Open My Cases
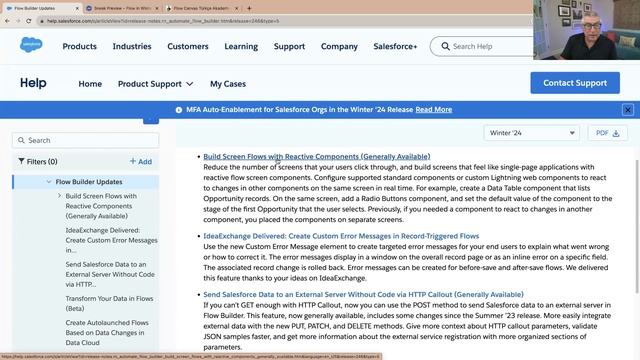Screen dimensions: 640x360 [228, 84]
